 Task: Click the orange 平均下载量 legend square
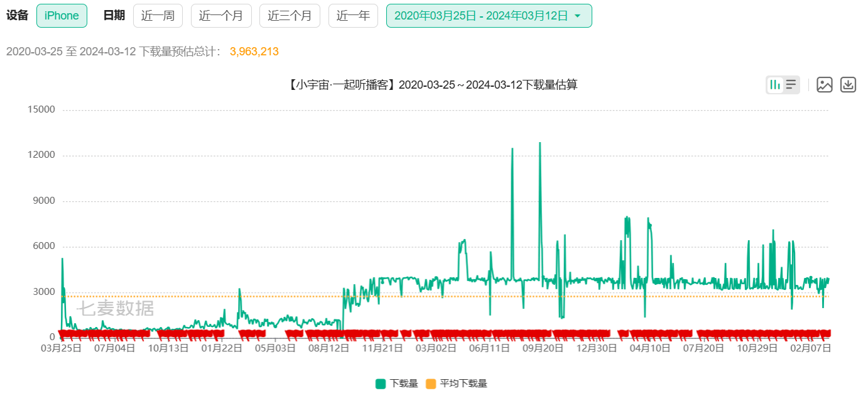pyautogui.click(x=431, y=384)
